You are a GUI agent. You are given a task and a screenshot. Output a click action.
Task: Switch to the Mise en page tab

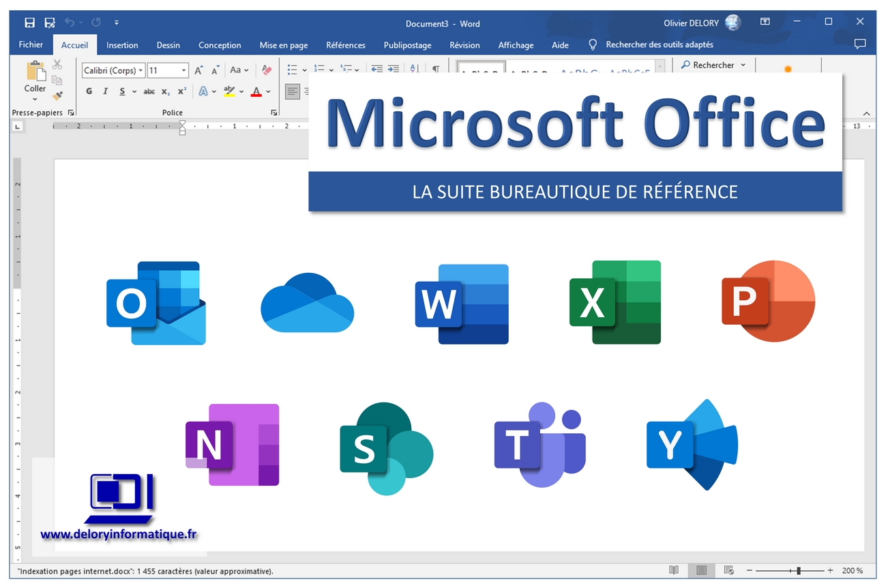point(283,45)
